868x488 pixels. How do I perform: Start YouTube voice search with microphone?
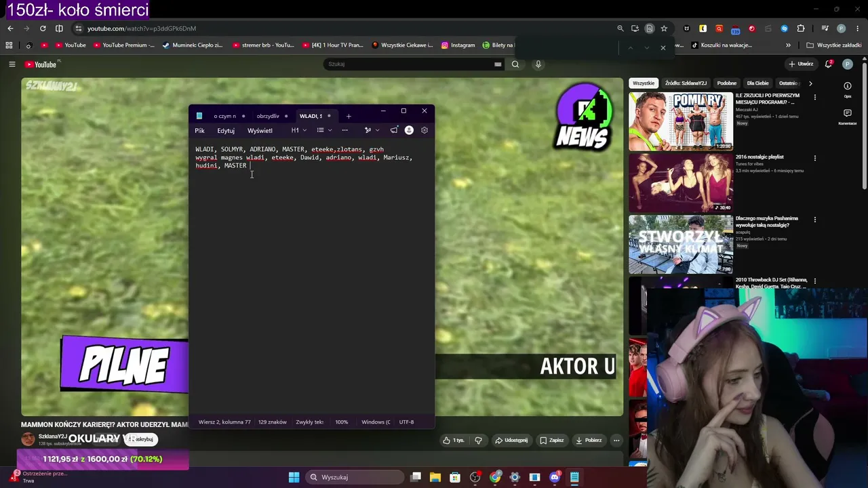point(538,64)
